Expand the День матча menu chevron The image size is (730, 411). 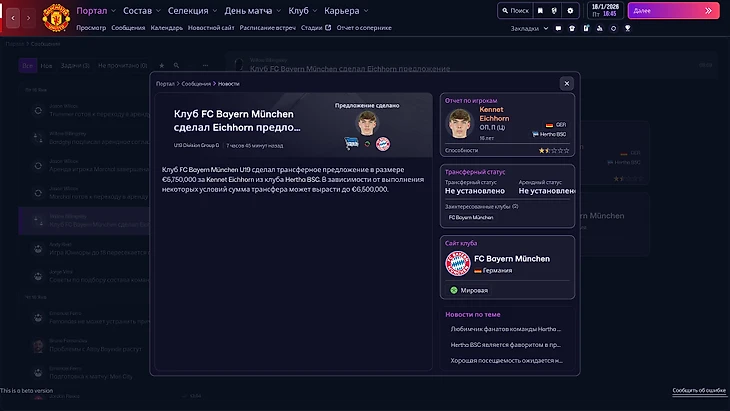tap(278, 11)
